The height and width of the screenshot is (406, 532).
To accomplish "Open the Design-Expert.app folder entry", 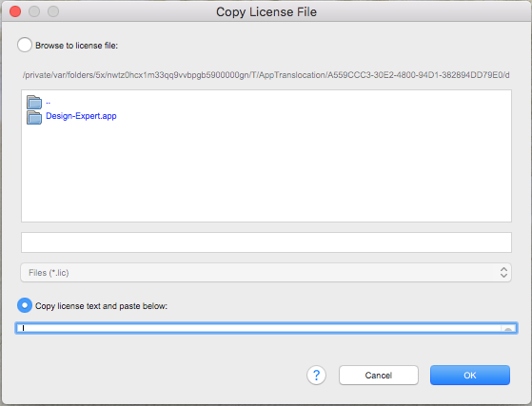I will [81, 116].
